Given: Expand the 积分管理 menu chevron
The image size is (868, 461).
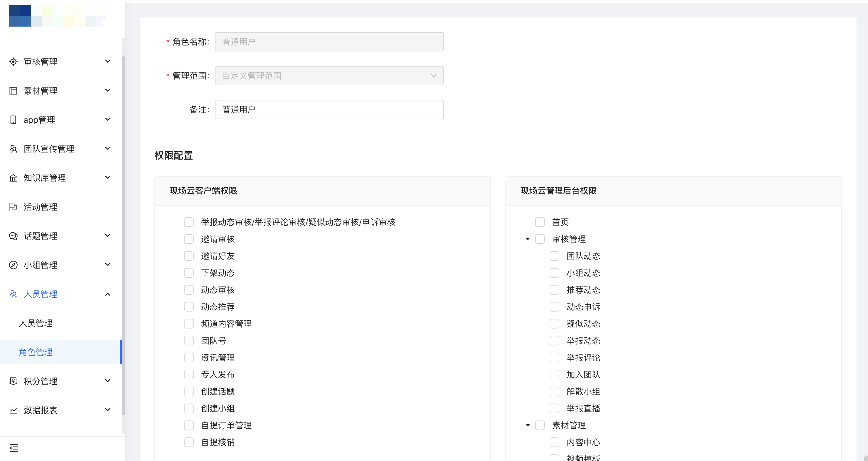Looking at the screenshot, I should (108, 381).
